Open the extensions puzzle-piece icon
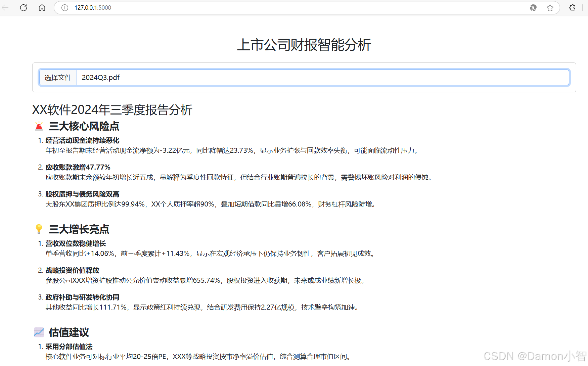This screenshot has height=366, width=588. coord(572,7)
